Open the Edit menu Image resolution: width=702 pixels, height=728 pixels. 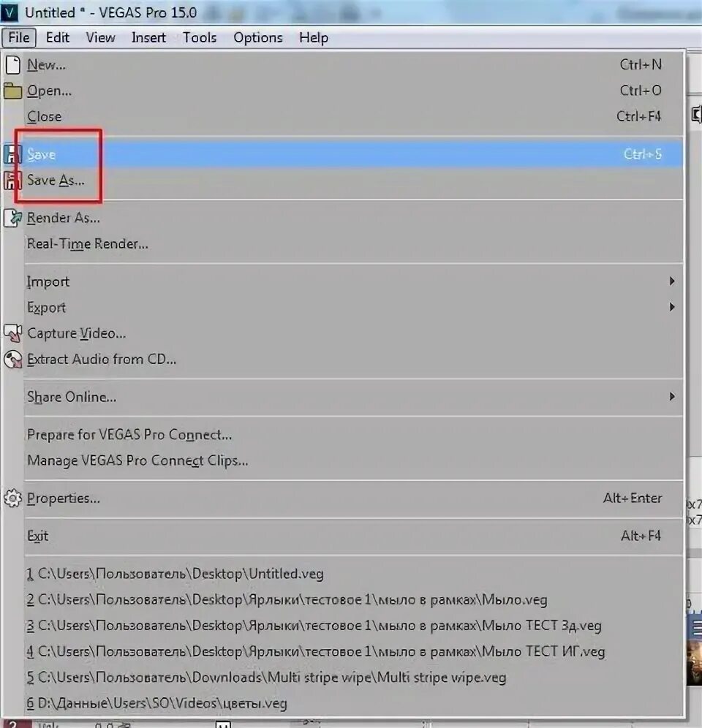[57, 37]
